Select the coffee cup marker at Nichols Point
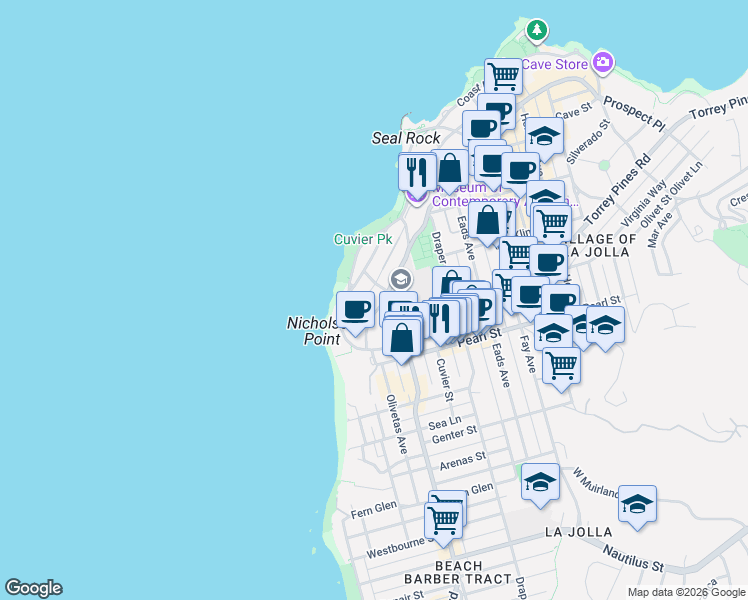This screenshot has height=600, width=748. pyautogui.click(x=355, y=312)
